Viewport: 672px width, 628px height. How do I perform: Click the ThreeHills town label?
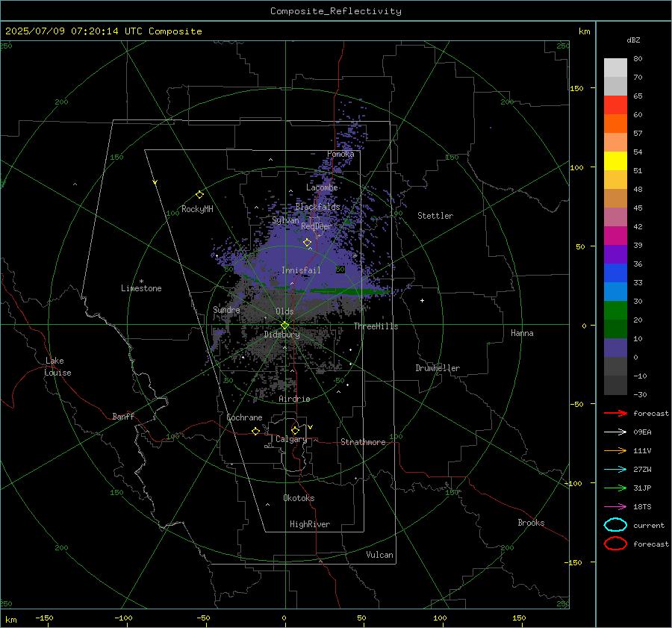tap(376, 326)
